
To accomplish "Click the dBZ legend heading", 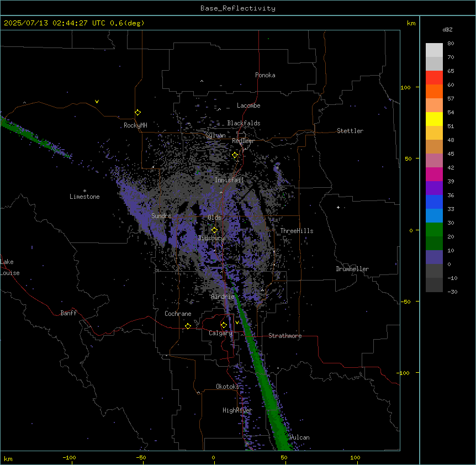I will tap(447, 29).
